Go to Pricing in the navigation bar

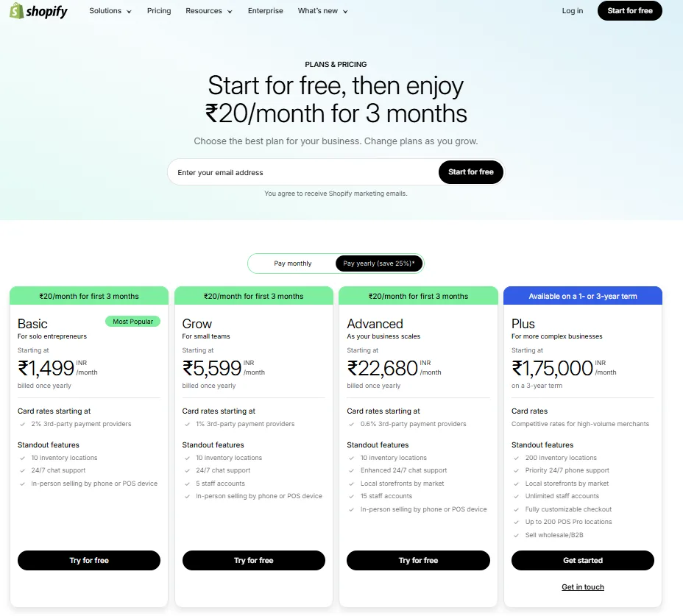click(159, 11)
